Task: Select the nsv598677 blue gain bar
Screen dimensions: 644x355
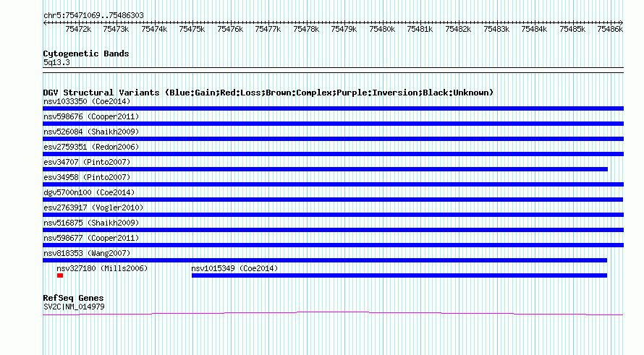Action: tap(333, 245)
